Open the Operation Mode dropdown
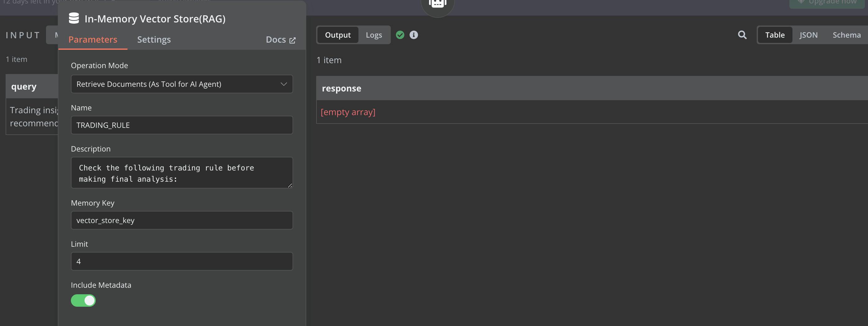 [182, 84]
